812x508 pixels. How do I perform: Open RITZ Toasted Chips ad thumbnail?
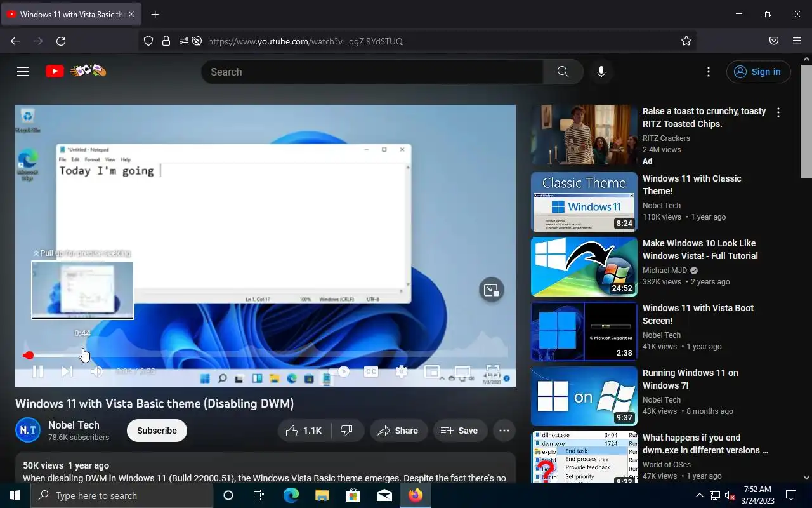point(584,135)
